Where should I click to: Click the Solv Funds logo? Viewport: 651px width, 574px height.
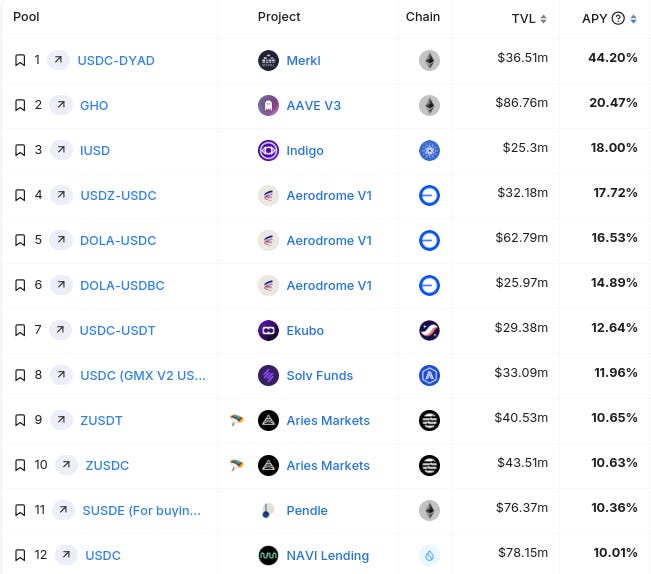pyautogui.click(x=268, y=376)
